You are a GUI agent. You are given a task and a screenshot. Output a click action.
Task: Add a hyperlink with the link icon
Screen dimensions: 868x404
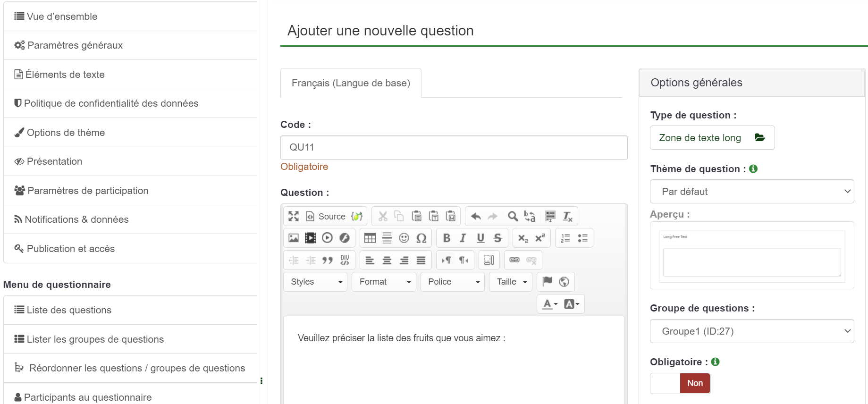(514, 260)
